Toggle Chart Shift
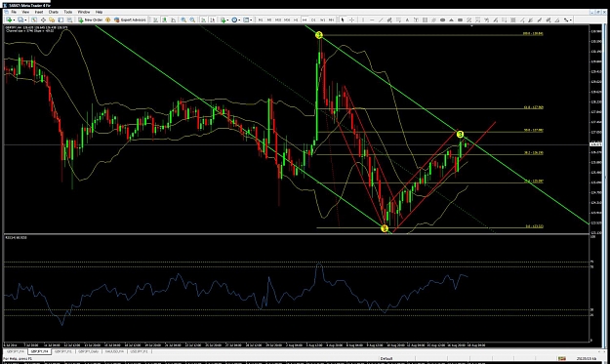Image resolution: width=610 pixels, height=364 pixels. 213,20
